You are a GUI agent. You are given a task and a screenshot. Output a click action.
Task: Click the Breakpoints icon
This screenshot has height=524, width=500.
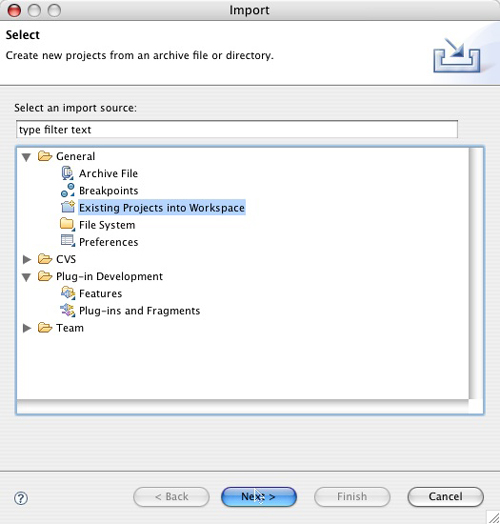tap(68, 190)
